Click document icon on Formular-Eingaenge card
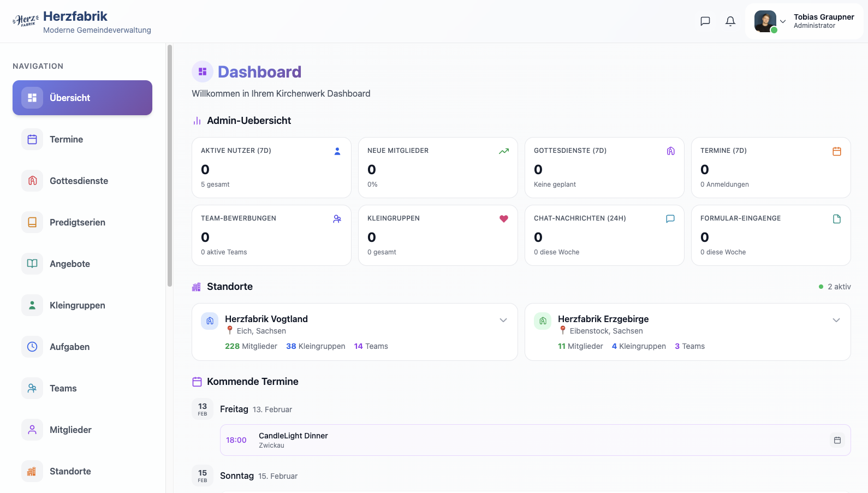 pyautogui.click(x=837, y=219)
